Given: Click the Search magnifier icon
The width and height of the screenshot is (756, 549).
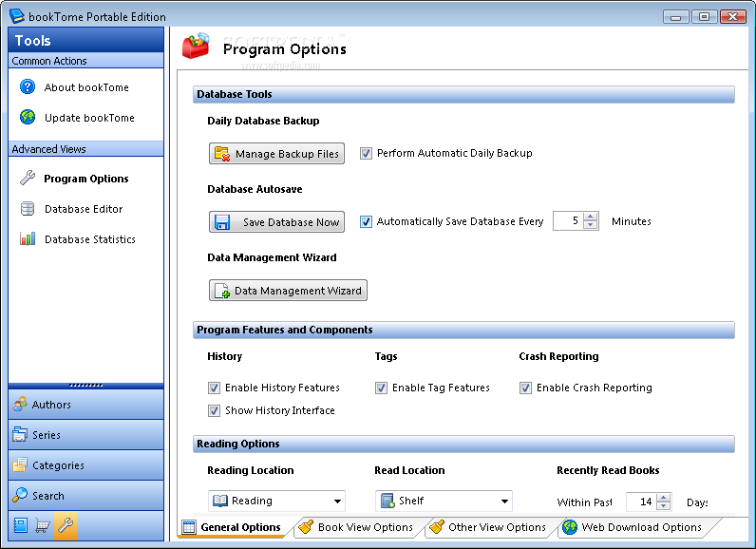Looking at the screenshot, I should [20, 495].
